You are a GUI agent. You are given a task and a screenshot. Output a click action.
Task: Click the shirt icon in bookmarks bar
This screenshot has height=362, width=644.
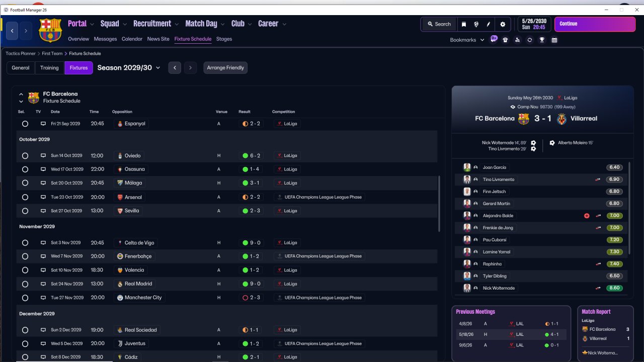click(x=506, y=40)
